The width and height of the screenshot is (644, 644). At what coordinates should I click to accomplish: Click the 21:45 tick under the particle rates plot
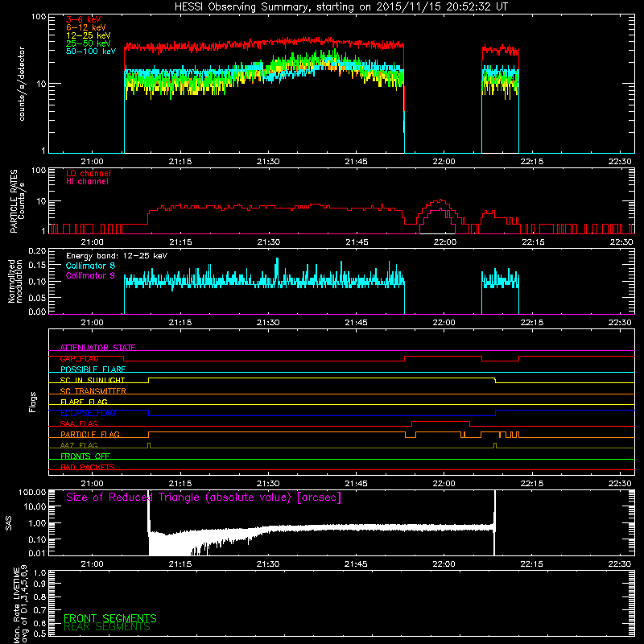(357, 242)
